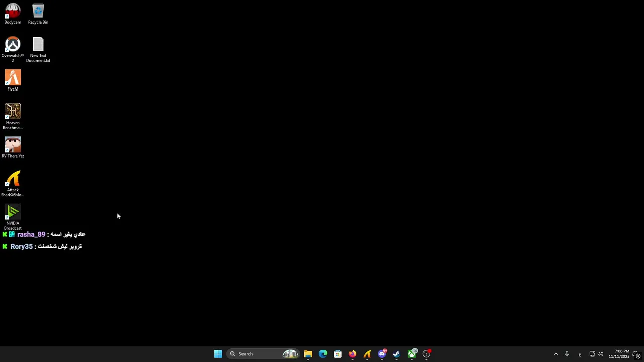
Task: Switch to OBS Studio in the taskbar
Action: click(x=426, y=354)
